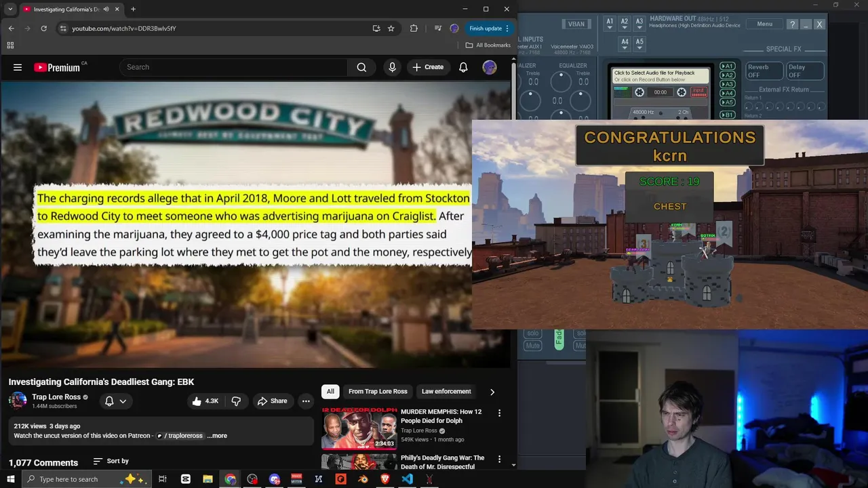Click Voicemeeter cassette rewind reel icon
This screenshot has width=868, height=488.
[639, 92]
